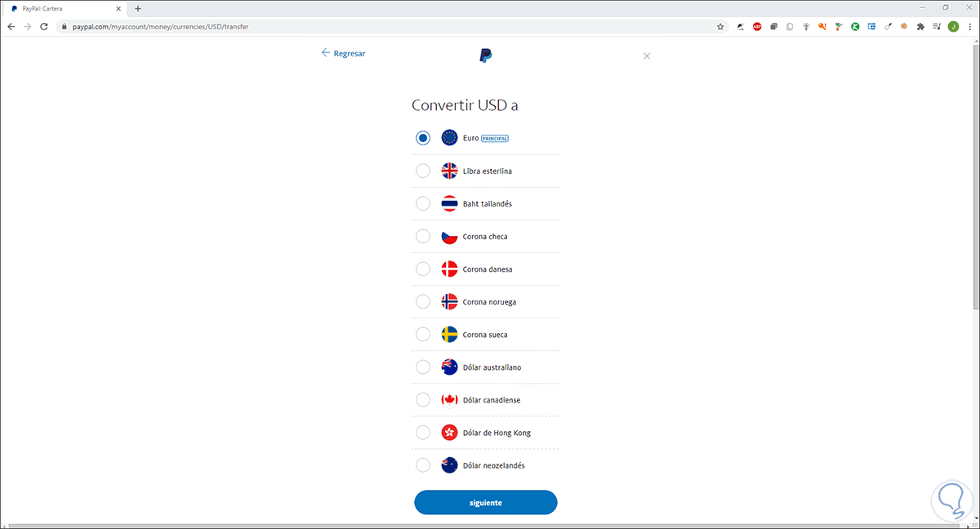Open the Chrome three-dot menu
The width and height of the screenshot is (980, 529).
click(x=969, y=26)
